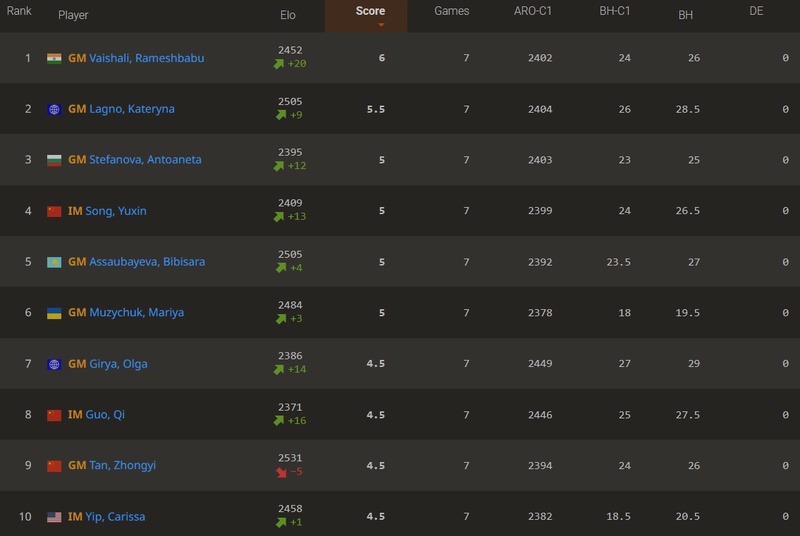
Task: Open Lagno, Kateryna player link
Action: coord(132,109)
